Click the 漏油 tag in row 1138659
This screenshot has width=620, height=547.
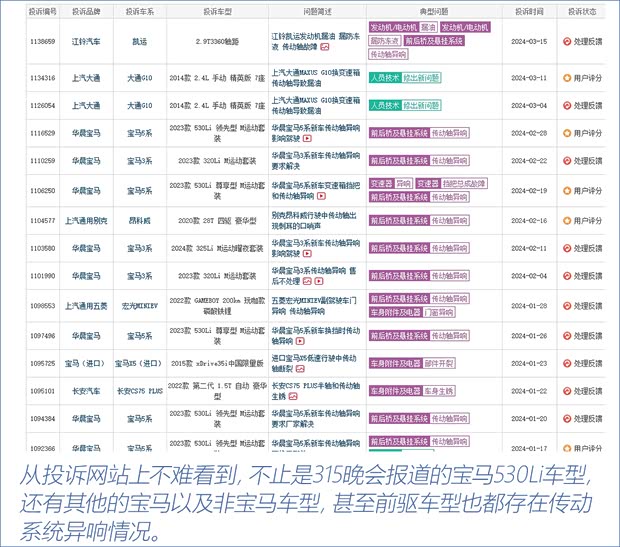pos(428,27)
